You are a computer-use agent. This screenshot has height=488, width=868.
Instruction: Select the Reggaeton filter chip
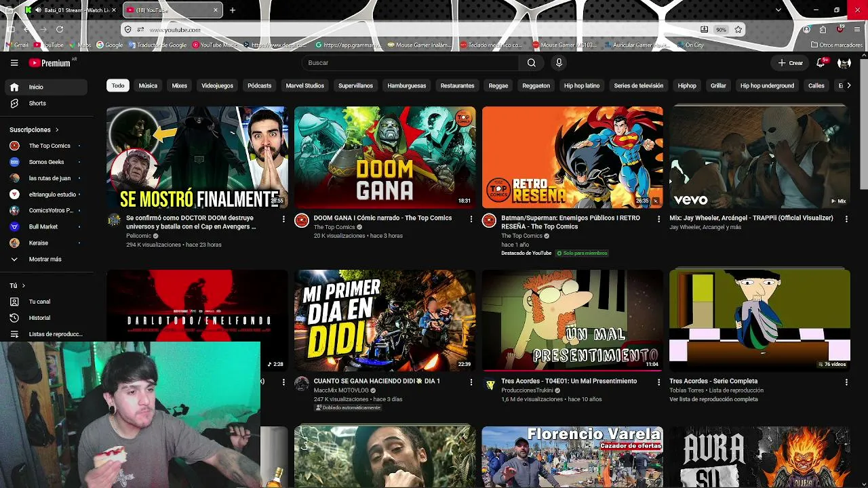tap(536, 86)
